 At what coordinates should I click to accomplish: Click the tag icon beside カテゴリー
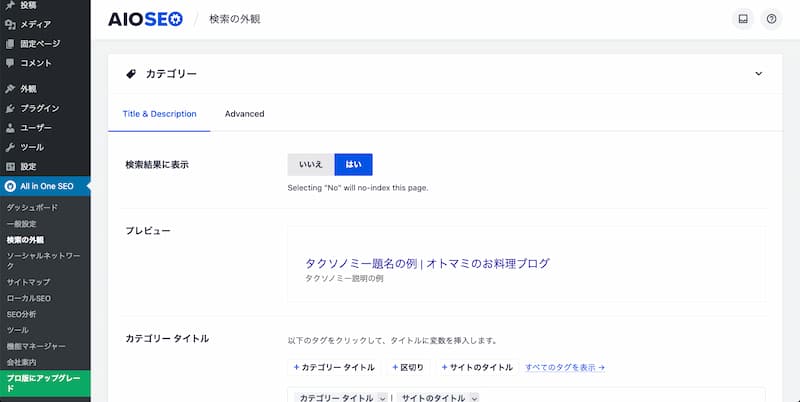pos(131,74)
